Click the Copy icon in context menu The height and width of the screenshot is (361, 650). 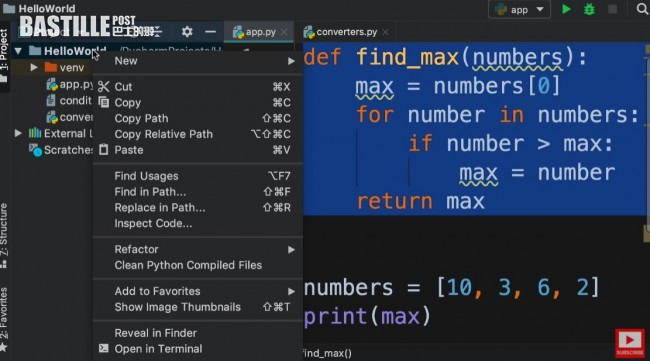104,102
